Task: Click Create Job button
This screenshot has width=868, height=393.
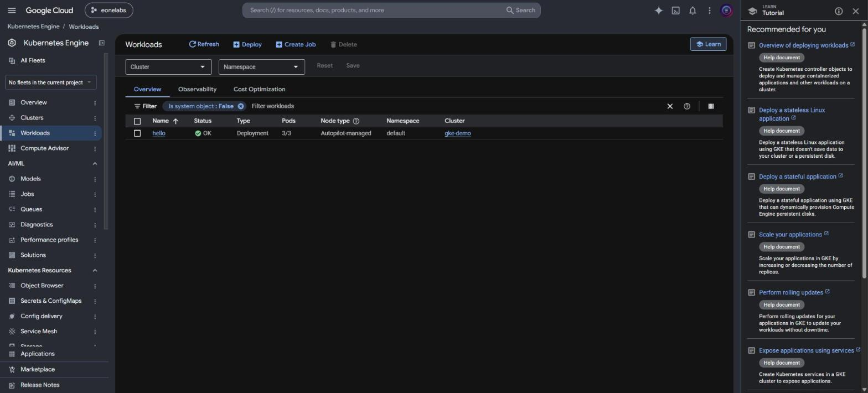Action: [x=296, y=44]
